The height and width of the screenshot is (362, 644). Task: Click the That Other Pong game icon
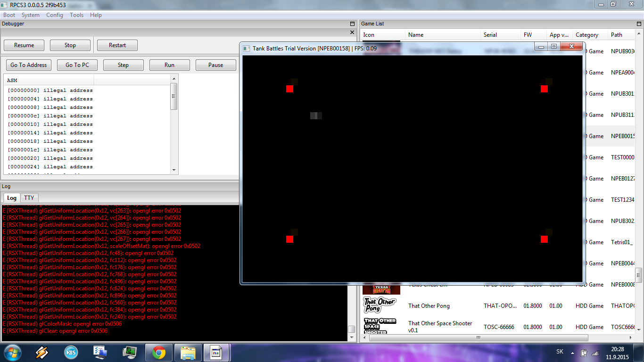380,305
